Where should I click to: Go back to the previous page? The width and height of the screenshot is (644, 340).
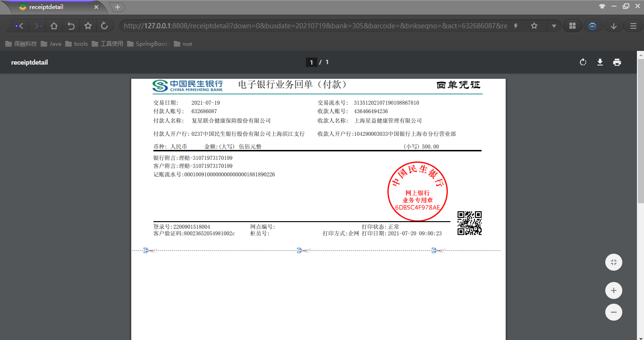pos(19,26)
